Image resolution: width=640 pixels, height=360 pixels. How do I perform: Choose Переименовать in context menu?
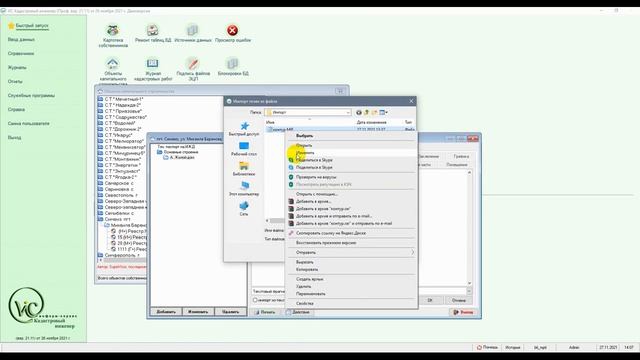[311, 293]
